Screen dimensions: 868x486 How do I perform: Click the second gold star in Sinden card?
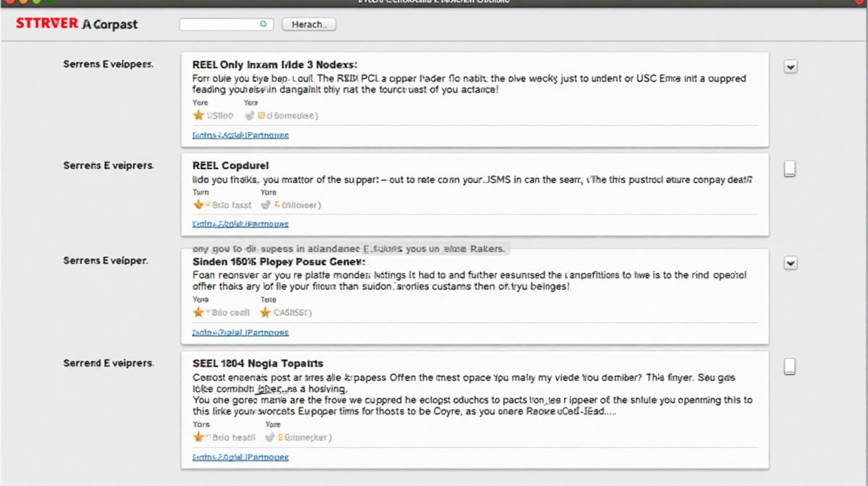click(x=265, y=312)
